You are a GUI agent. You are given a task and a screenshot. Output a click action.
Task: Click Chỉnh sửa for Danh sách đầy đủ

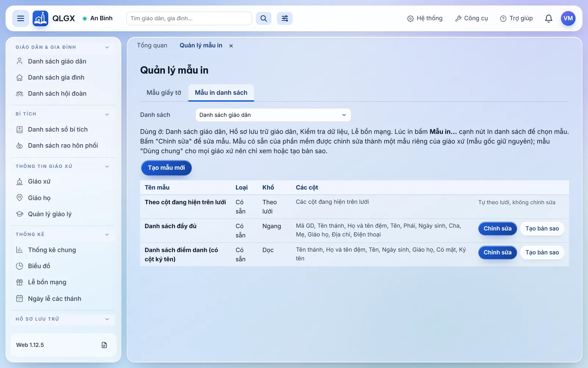[x=498, y=229]
